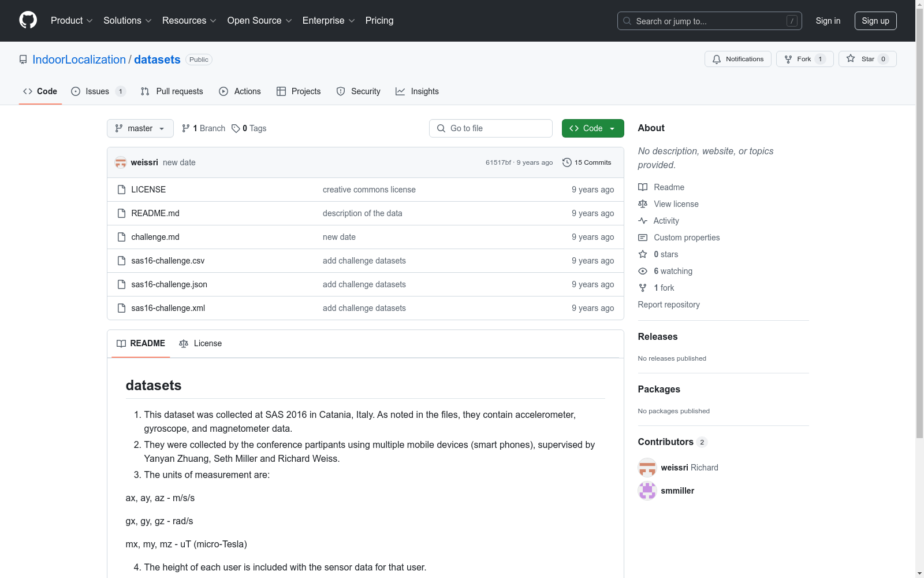Viewport: 924px width, 578px height.
Task: Expand the Product menu
Action: (72, 21)
